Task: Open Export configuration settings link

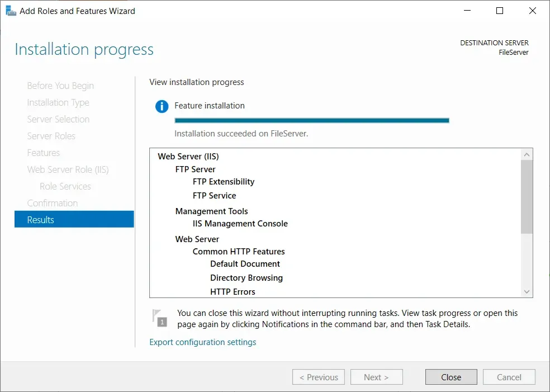Action: (x=202, y=342)
